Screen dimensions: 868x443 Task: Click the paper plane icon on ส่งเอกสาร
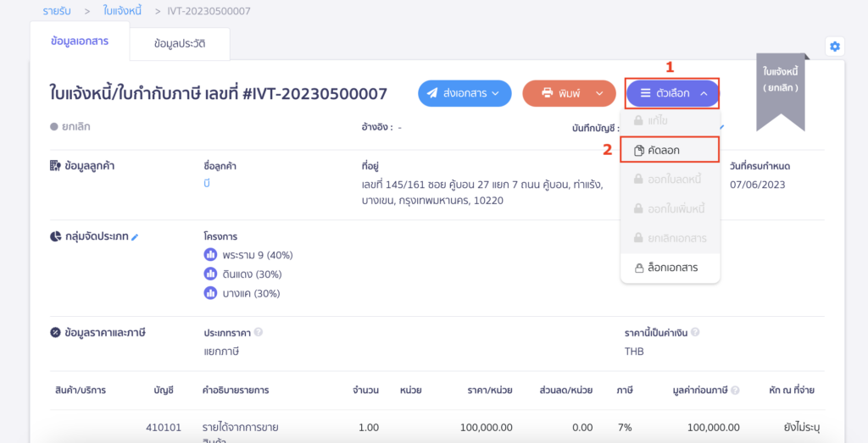[x=433, y=93]
